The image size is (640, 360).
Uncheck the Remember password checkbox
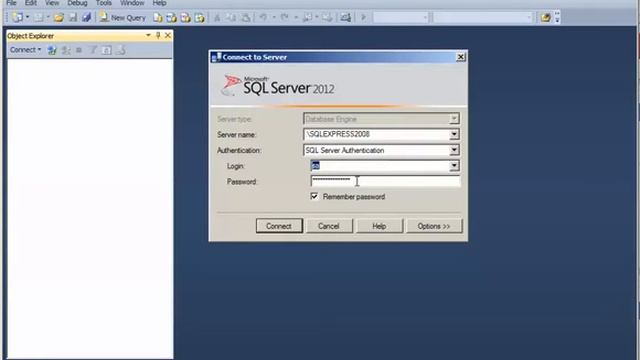coord(314,196)
